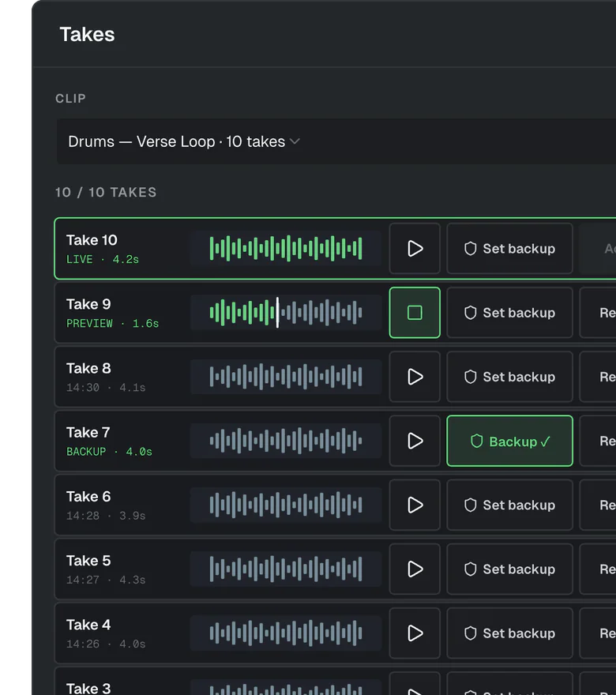The height and width of the screenshot is (695, 616).
Task: Click the 14:27 · 4.3s timestamp
Action: tap(106, 580)
